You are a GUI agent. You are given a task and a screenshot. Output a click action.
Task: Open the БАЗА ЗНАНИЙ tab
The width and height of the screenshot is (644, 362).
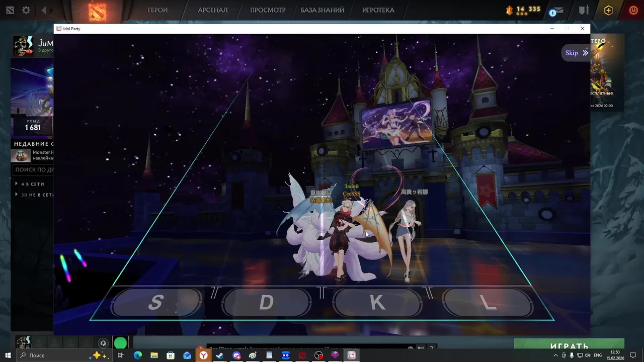point(323,10)
